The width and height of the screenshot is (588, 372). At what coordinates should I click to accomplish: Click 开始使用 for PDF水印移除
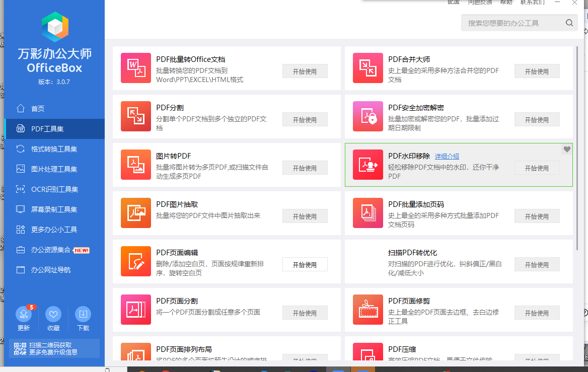pos(537,168)
